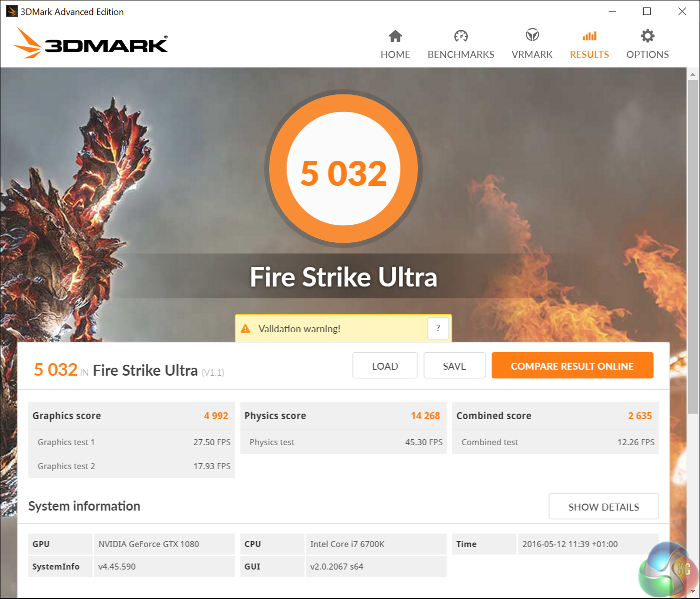
Task: Click the Physics score value 14 268
Action: [x=425, y=416]
